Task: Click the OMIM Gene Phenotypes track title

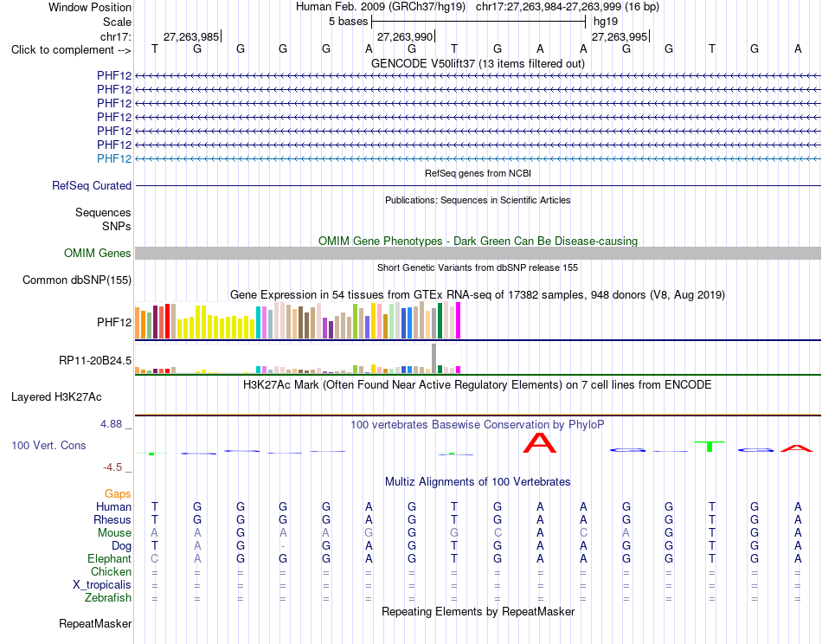Action: (478, 241)
